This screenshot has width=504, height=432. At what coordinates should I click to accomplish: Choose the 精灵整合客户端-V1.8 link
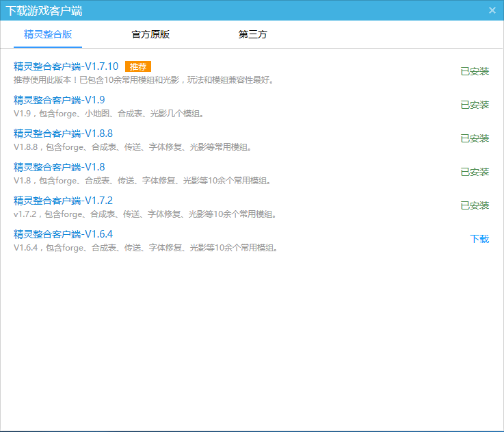click(59, 167)
